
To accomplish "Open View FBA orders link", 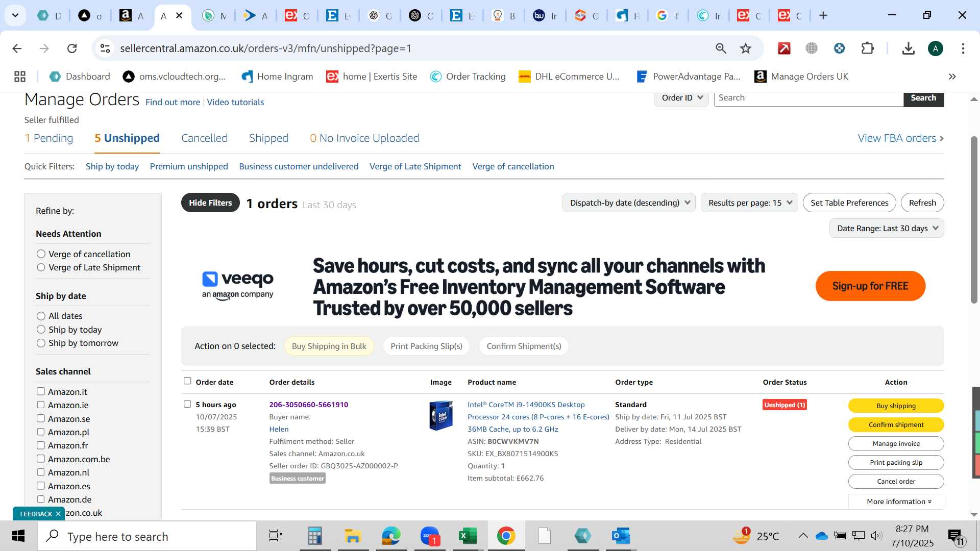I will click(900, 138).
